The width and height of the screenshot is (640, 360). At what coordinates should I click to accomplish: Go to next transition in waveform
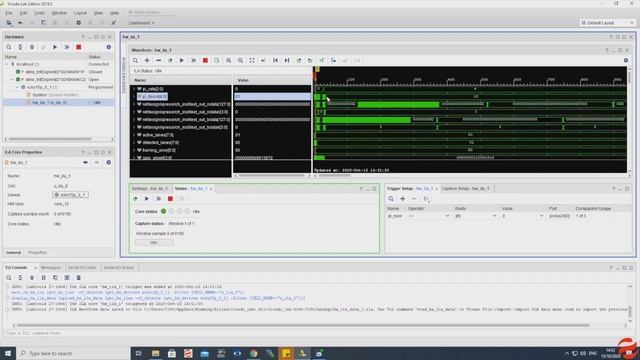[310, 60]
